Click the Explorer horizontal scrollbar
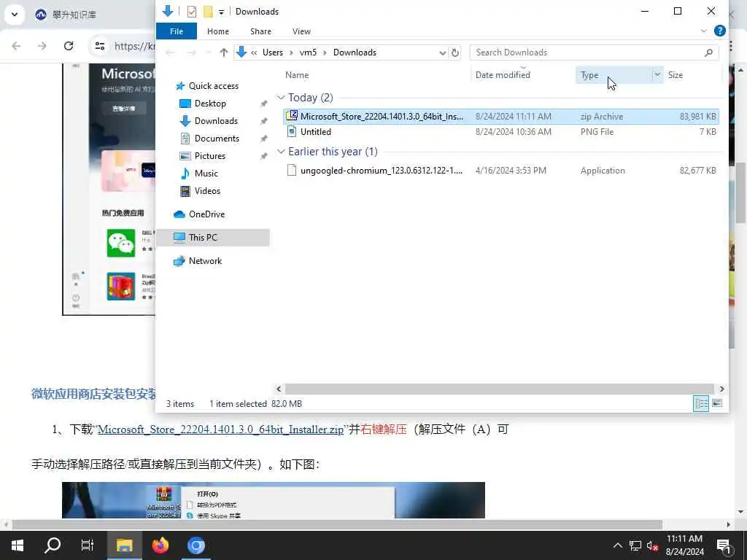The image size is (747, 560). [x=499, y=389]
